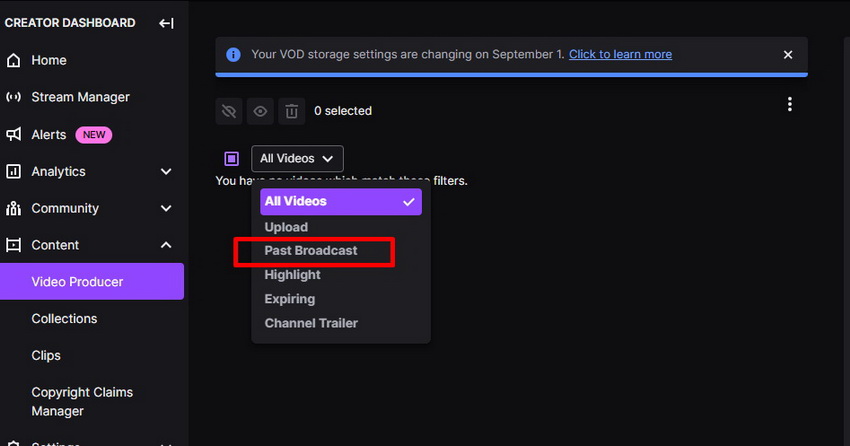
Task: Collapse the Content section chevron
Action: coord(166,245)
